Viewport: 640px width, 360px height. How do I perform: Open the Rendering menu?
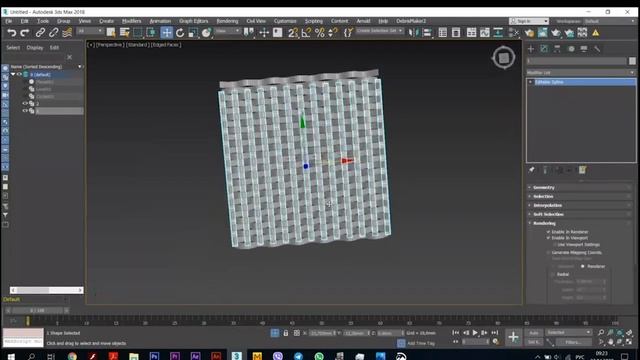tap(227, 21)
